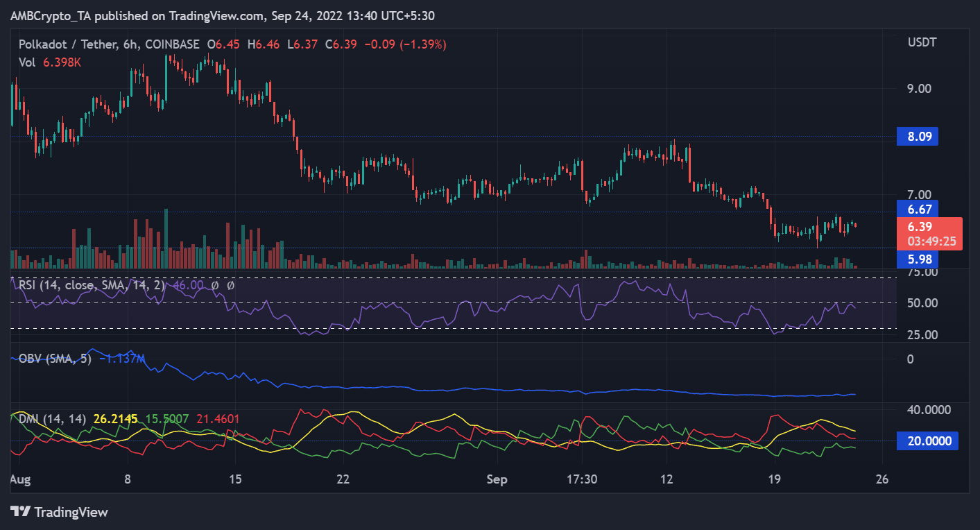Click the 17:30 marker on time axis
980x530 pixels.
[582, 479]
